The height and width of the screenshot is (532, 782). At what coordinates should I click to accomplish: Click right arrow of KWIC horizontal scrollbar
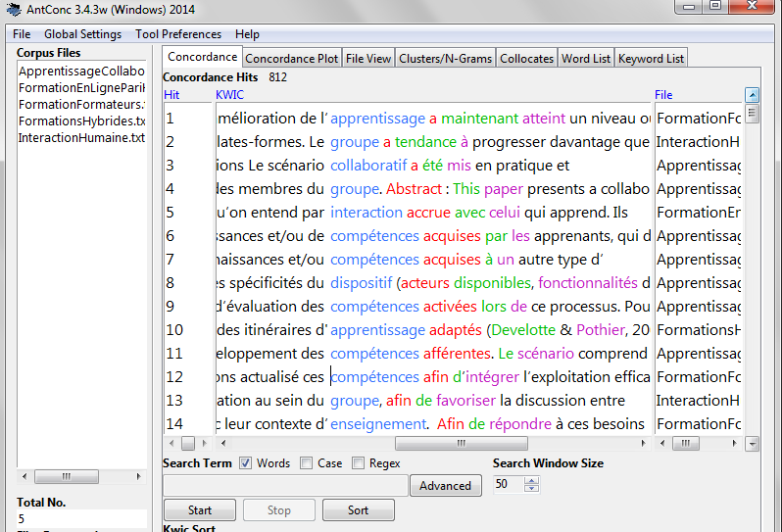coord(644,443)
